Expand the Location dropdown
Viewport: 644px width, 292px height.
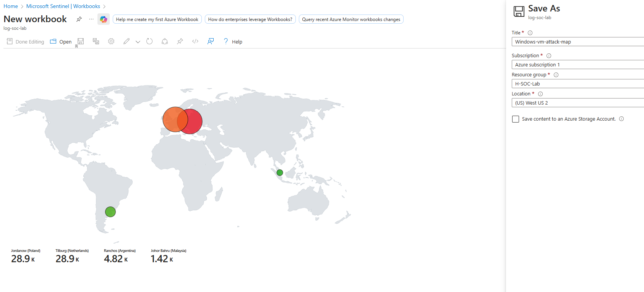[577, 103]
